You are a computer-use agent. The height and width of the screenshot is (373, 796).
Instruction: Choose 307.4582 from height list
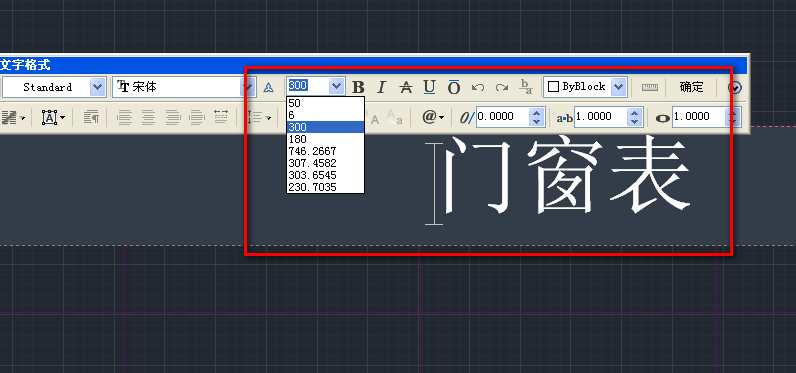pyautogui.click(x=325, y=163)
